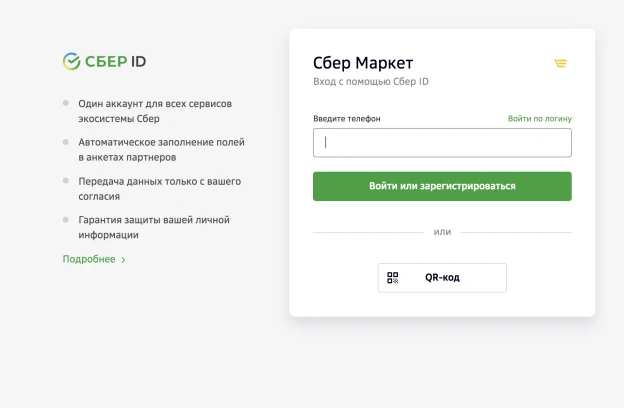Click the bullet dot before Автоматическое заполнение
Image resolution: width=624 pixels, height=408 pixels.
[x=66, y=142]
